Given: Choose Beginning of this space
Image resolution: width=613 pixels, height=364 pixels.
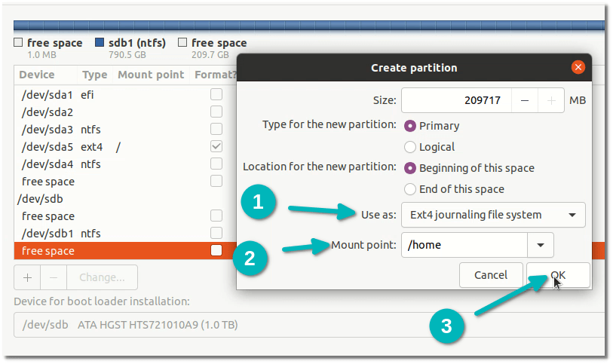Looking at the screenshot, I should click(x=410, y=168).
